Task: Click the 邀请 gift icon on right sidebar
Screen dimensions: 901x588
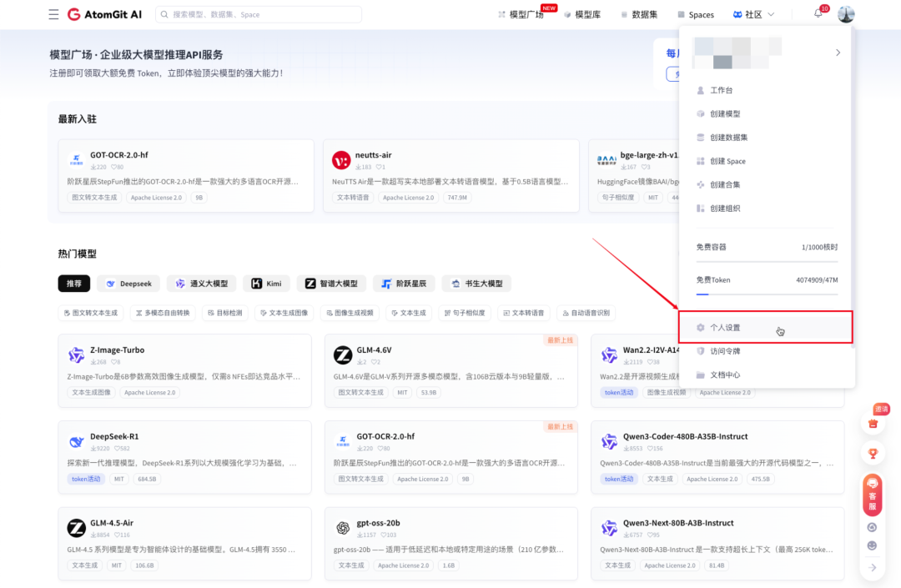Action: coord(873,423)
